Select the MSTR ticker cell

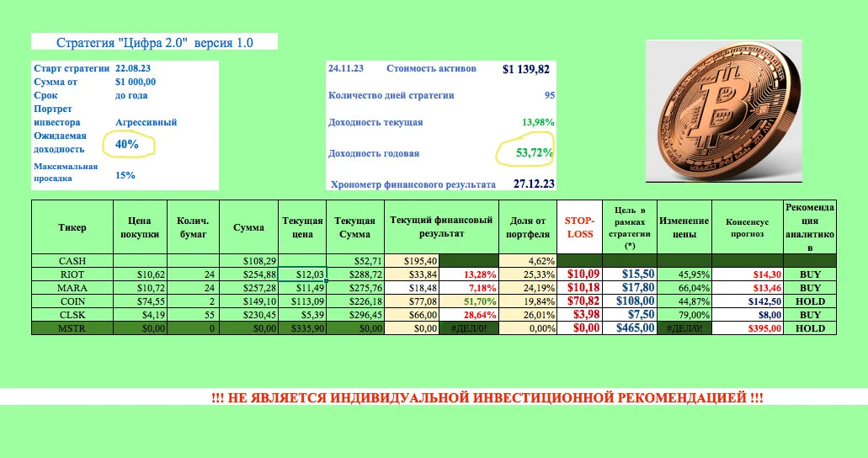point(72,328)
